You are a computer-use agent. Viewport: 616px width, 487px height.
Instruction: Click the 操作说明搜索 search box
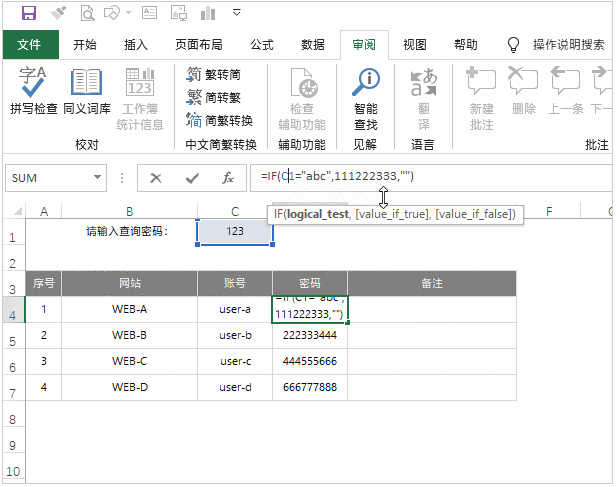568,45
